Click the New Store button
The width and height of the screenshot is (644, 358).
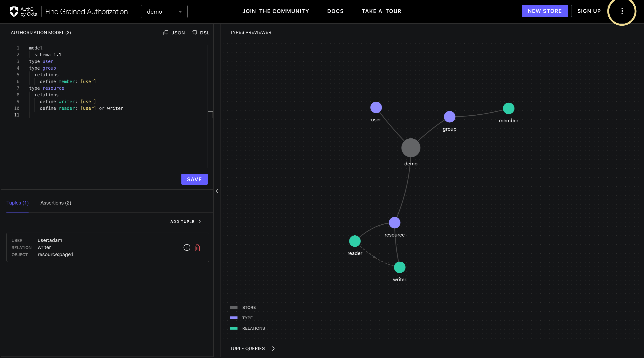(x=545, y=11)
